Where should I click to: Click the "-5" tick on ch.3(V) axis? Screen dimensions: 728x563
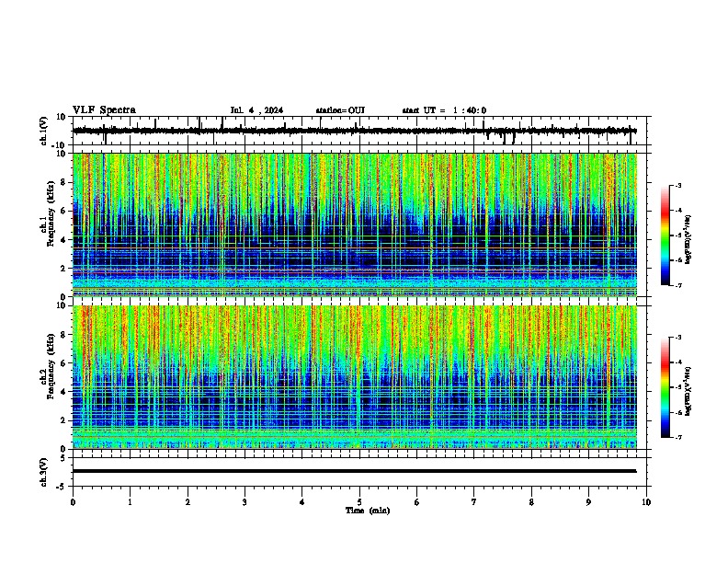tap(62, 487)
